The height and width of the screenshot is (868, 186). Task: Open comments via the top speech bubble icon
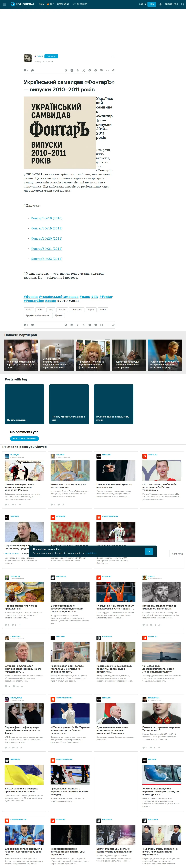32,70
